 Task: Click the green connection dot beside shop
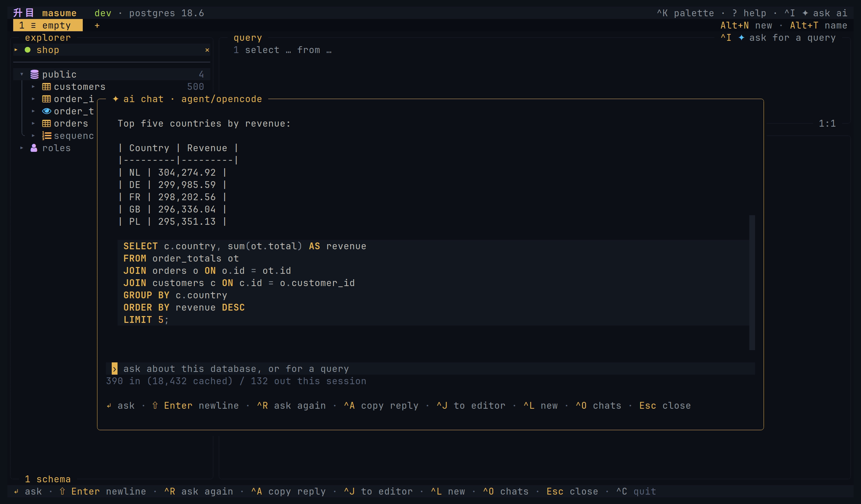point(28,50)
